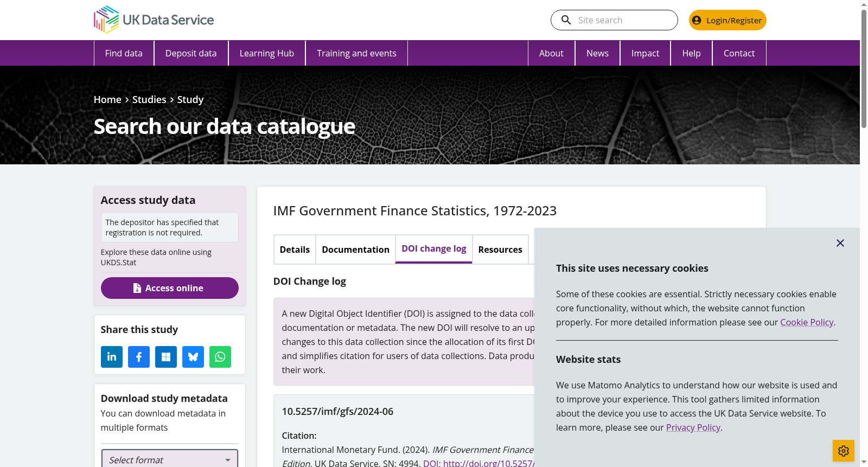868x467 pixels.
Task: Click the page vertical scrollbar thumb
Action: pos(864,69)
